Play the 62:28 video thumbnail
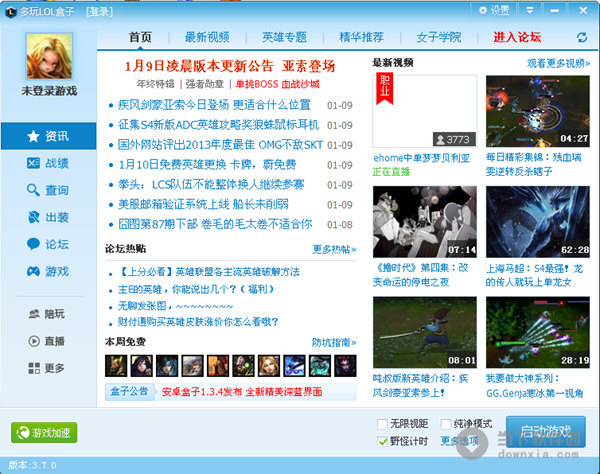Image resolution: width=600 pixels, height=474 pixels. 538,222
